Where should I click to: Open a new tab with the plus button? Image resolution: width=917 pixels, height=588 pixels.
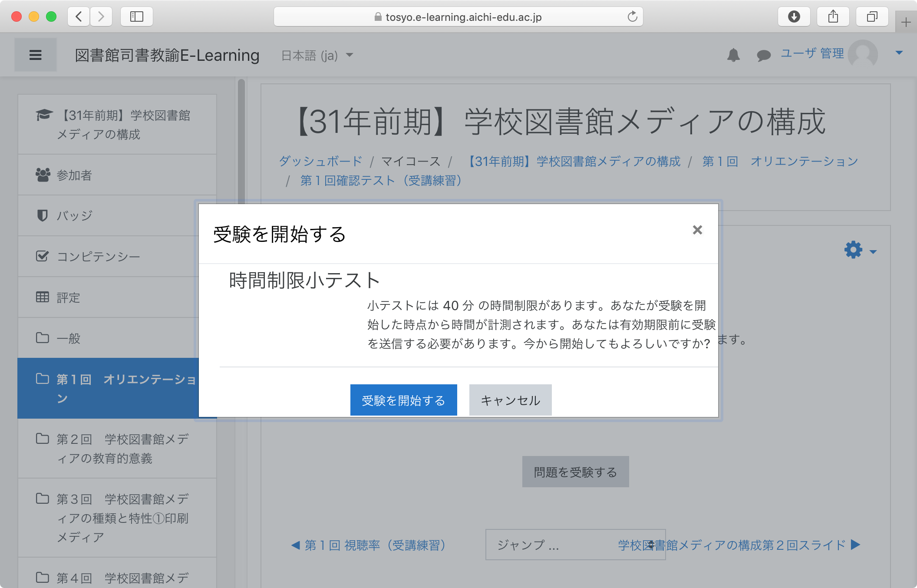pos(906,22)
